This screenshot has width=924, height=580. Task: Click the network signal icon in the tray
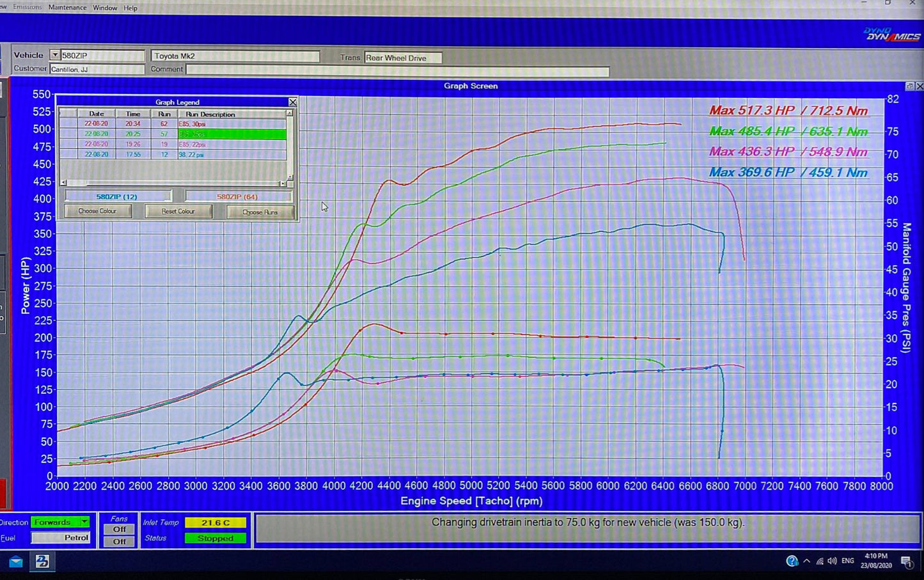[820, 560]
